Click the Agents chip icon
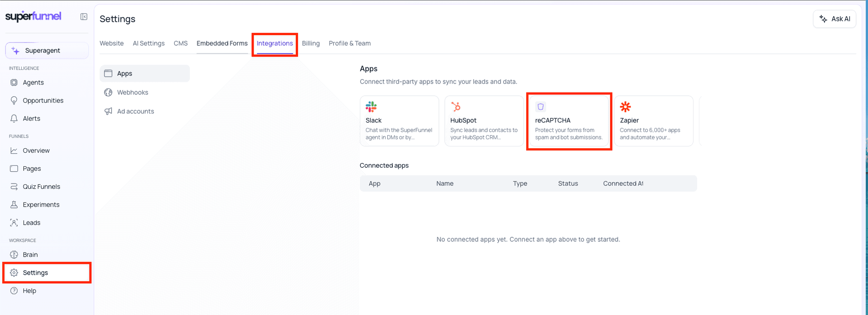The image size is (868, 315). (14, 82)
